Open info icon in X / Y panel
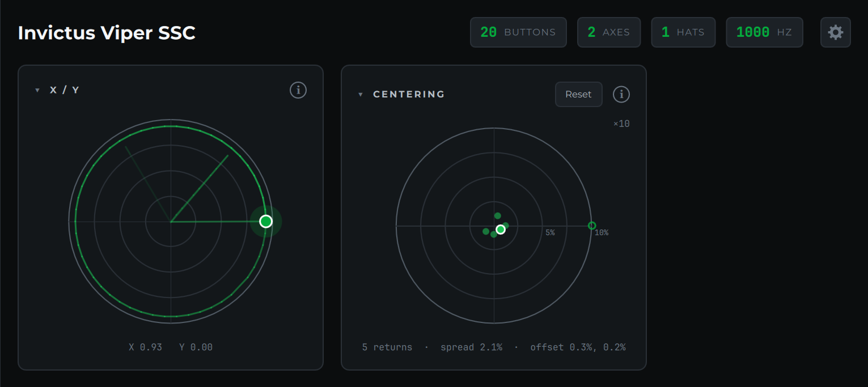Screen dimensions: 868x387 [298, 90]
